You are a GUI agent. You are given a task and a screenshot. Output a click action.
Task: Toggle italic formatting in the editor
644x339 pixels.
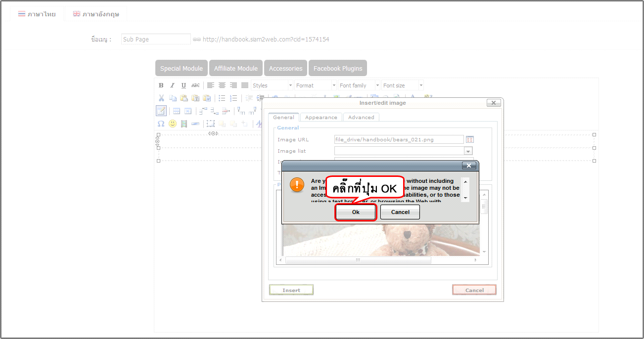[172, 85]
